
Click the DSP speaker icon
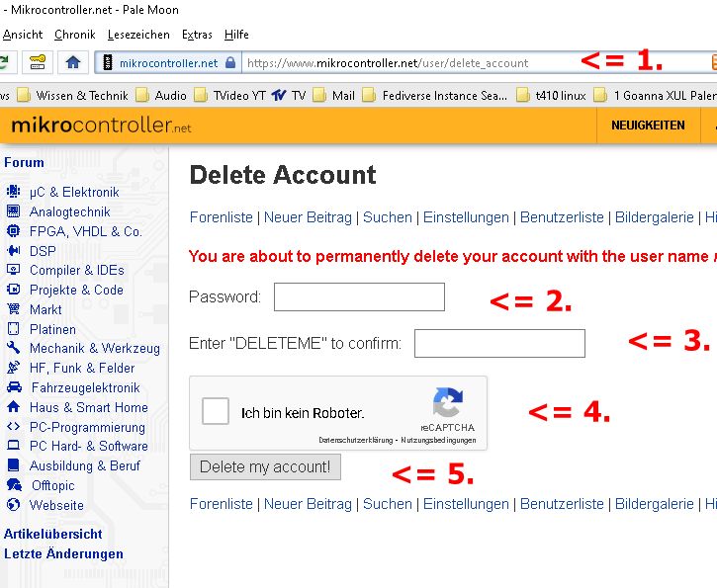coord(14,250)
